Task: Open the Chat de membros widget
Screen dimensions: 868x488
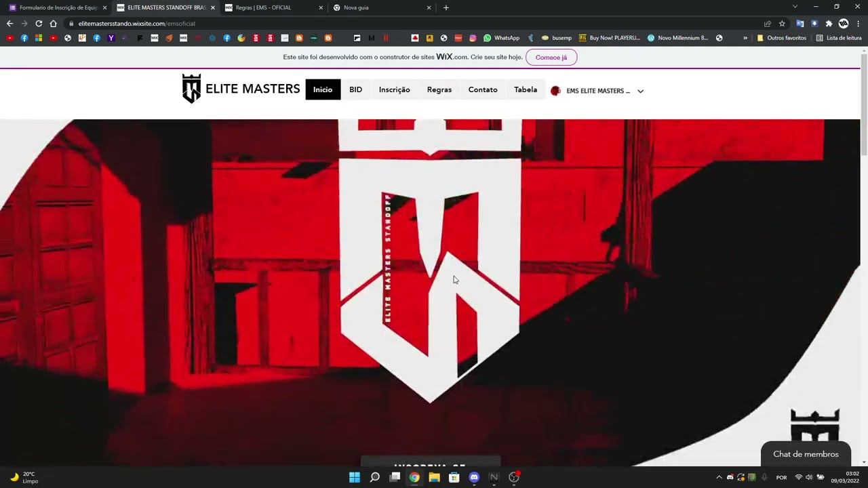Action: [806, 454]
